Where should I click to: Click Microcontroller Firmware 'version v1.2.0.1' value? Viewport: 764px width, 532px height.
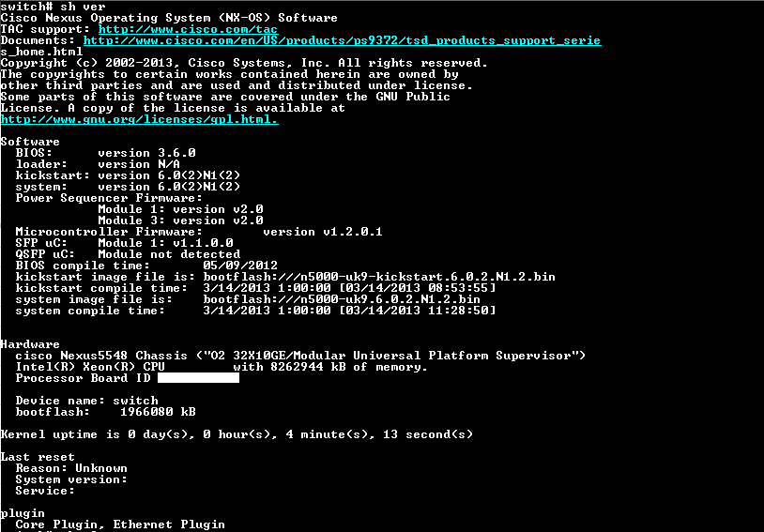tap(323, 232)
